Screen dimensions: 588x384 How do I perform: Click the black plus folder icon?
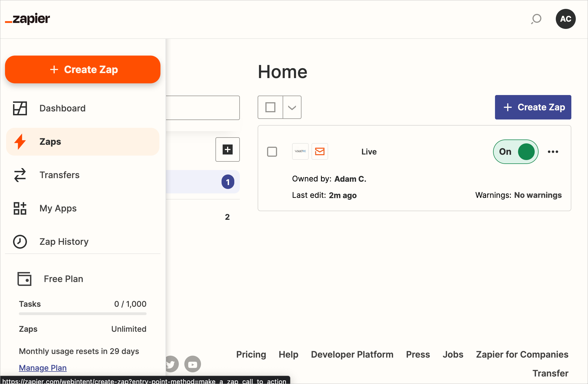pos(228,149)
